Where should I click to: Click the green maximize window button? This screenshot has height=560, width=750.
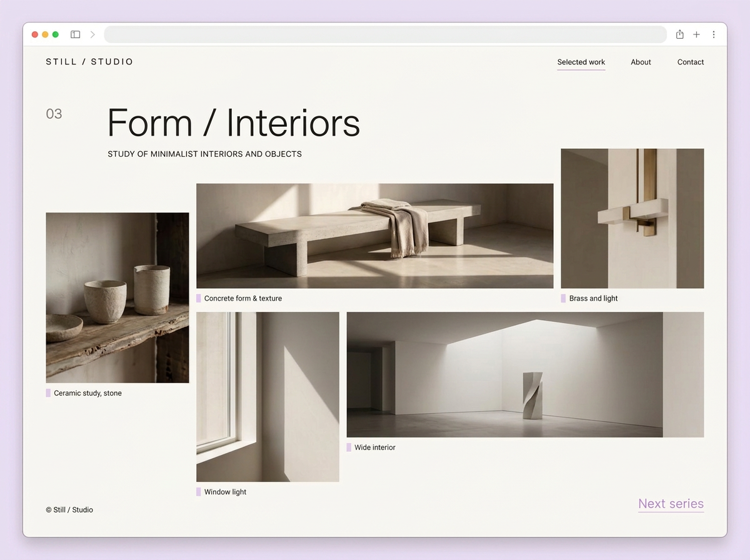(x=56, y=34)
